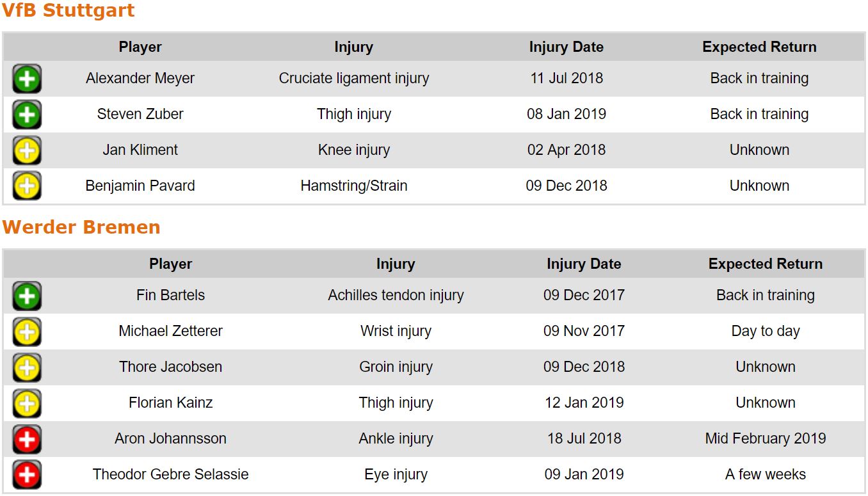Click the Injury column header in Werder Bremen table

click(x=396, y=264)
